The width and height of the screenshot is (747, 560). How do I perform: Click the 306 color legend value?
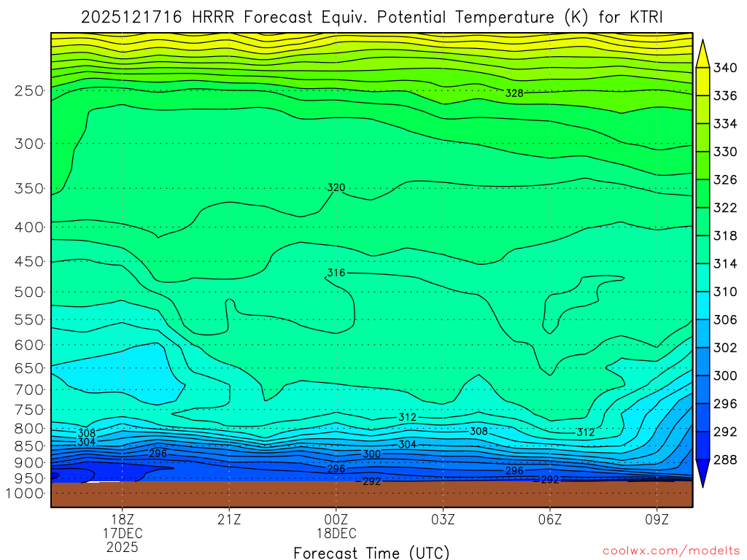point(725,320)
